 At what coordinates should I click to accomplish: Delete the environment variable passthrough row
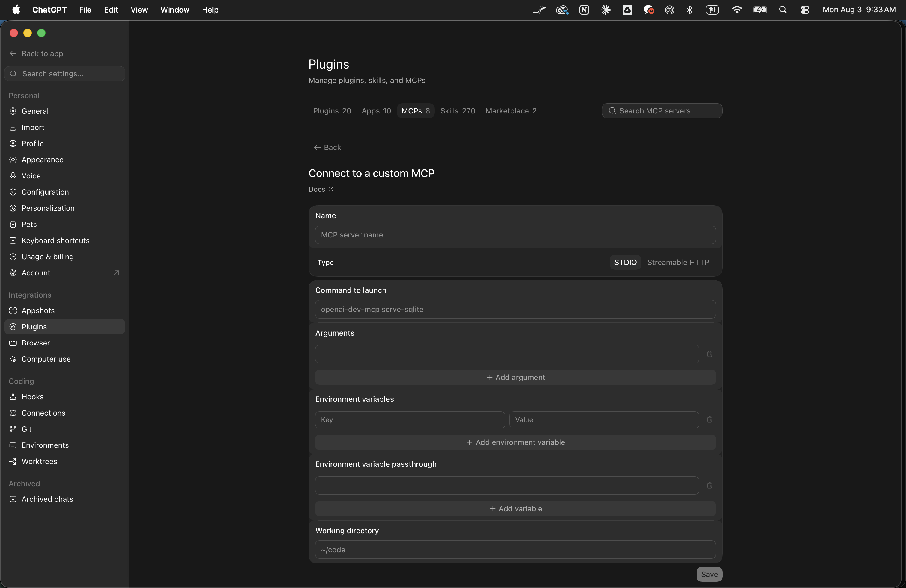[709, 485]
